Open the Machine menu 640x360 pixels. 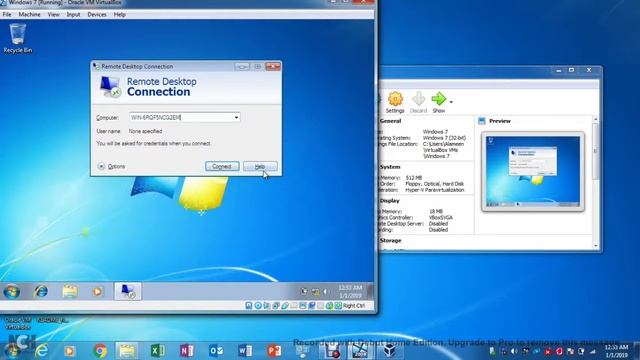tap(29, 14)
